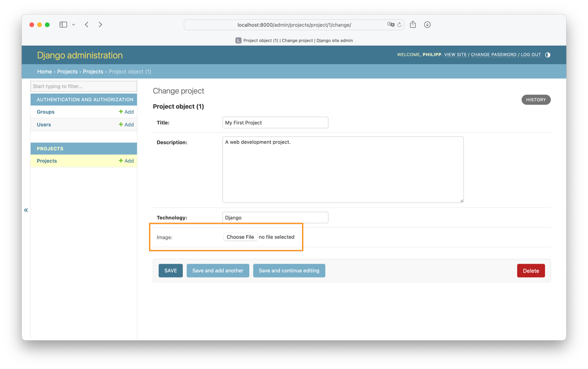Click the Save and add another button
This screenshot has width=588, height=369.
(217, 270)
